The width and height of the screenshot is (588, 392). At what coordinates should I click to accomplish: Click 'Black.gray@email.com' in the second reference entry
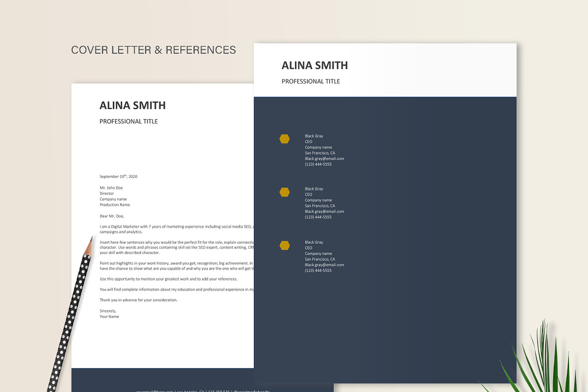click(324, 212)
